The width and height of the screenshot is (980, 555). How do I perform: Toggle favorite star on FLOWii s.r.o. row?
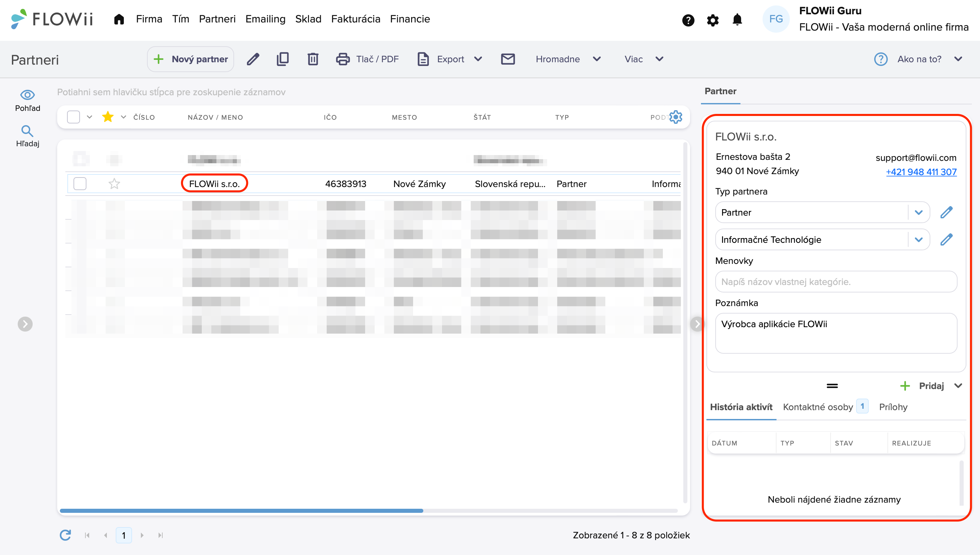[x=114, y=184]
